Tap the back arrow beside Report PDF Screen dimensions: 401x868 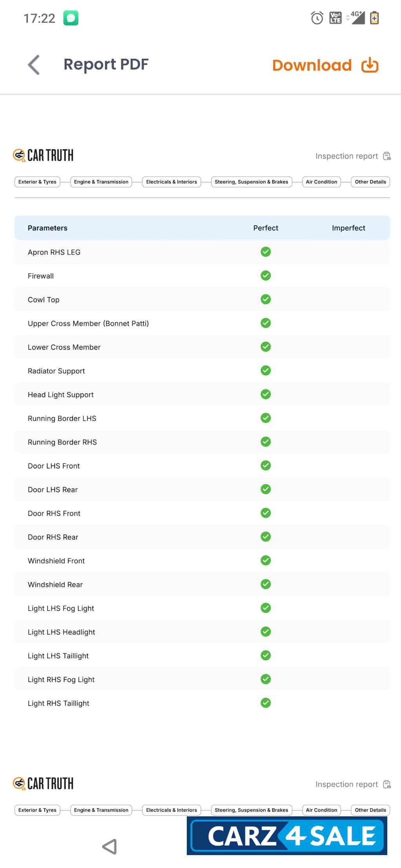click(x=34, y=65)
